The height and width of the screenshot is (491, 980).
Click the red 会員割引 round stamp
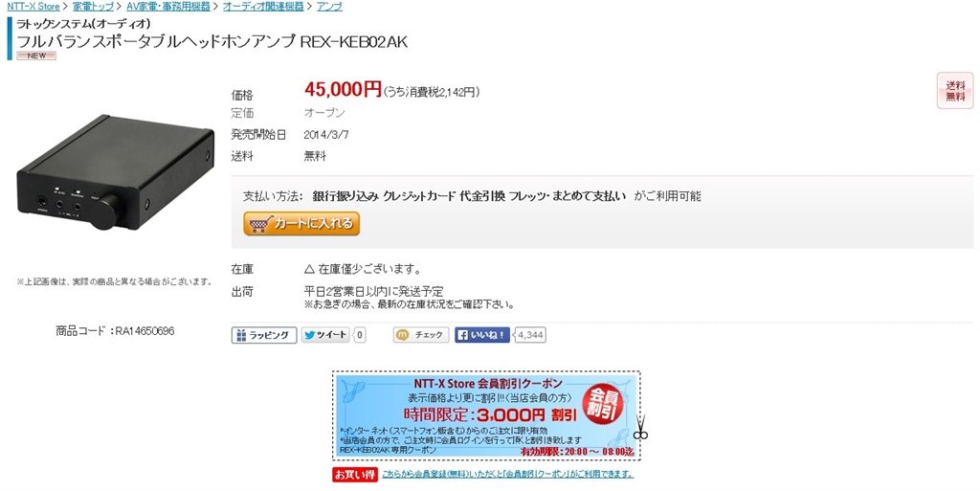click(x=603, y=404)
